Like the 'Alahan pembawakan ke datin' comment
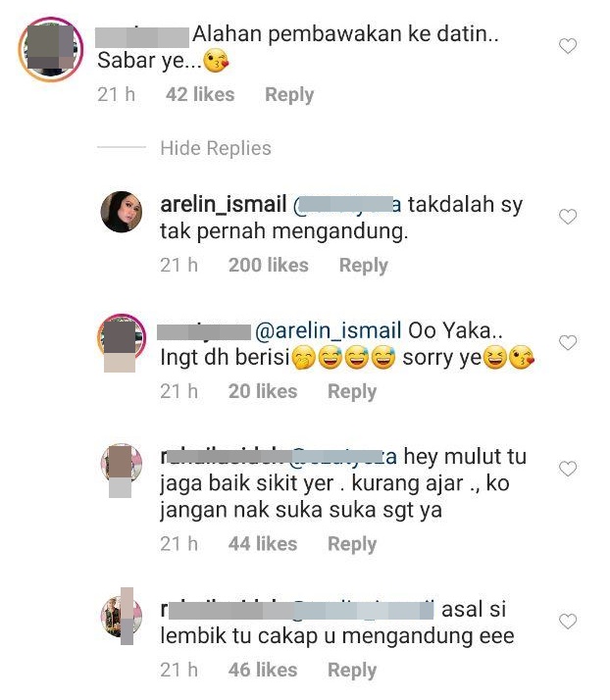610x700 pixels. pos(568,46)
